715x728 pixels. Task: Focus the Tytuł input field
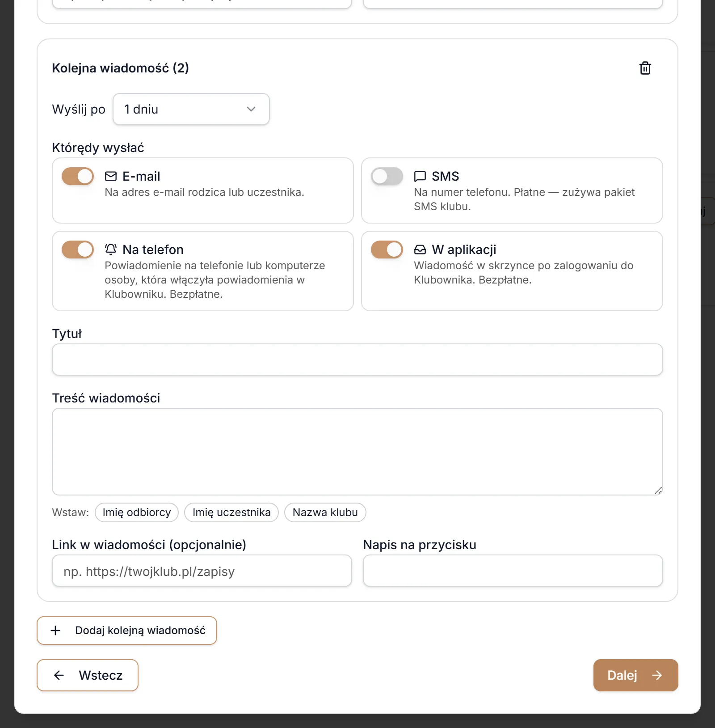(x=357, y=360)
